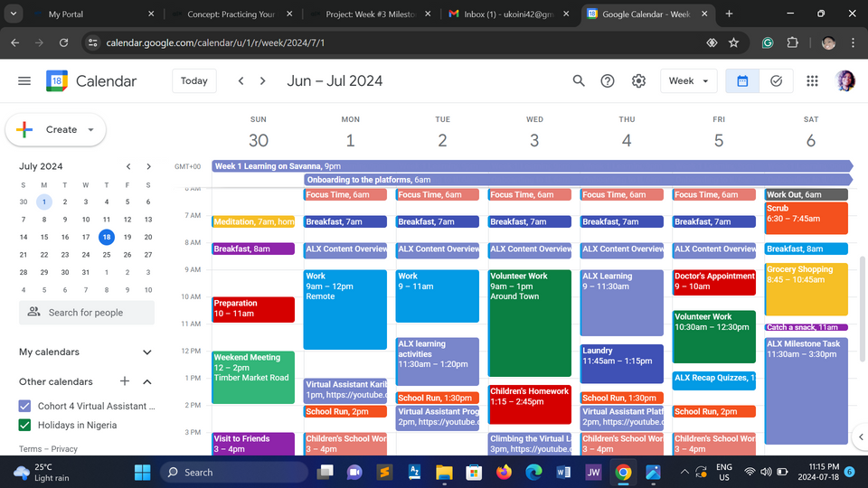
Task: Click the Today button
Action: [x=194, y=81]
